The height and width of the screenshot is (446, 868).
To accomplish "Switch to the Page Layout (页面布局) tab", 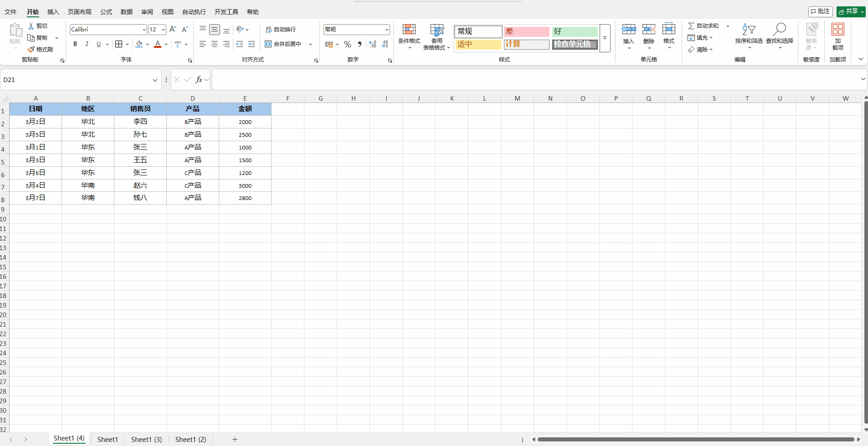I will click(80, 12).
